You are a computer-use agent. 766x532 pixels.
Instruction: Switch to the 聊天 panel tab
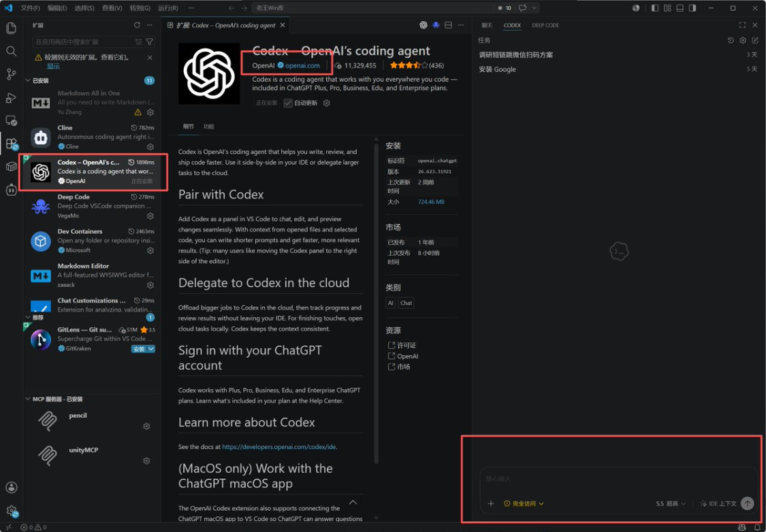(487, 25)
